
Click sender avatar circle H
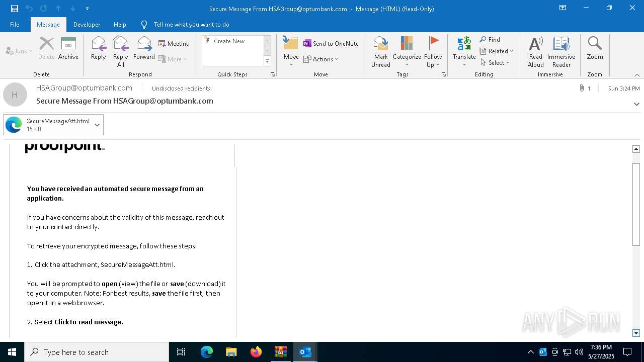15,95
